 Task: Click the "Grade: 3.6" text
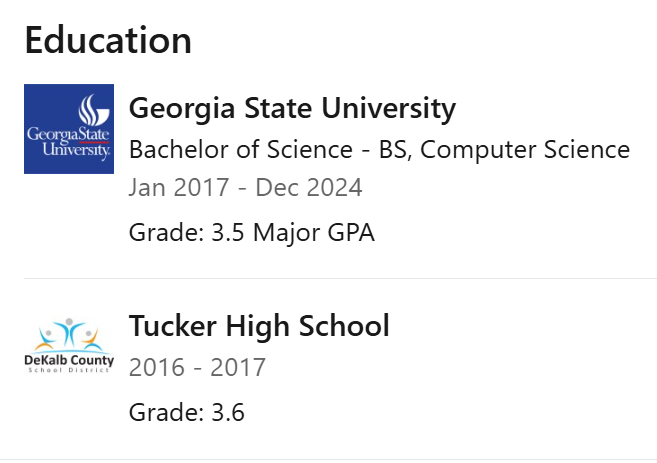click(187, 412)
